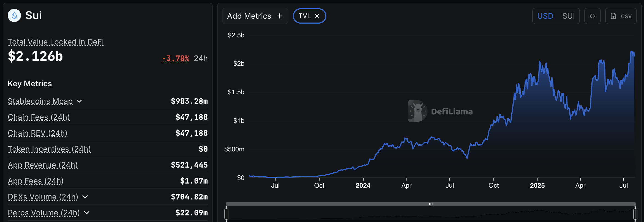The height and width of the screenshot is (222, 644).
Task: Click the App Revenue (24h) metric label
Action: click(x=43, y=165)
